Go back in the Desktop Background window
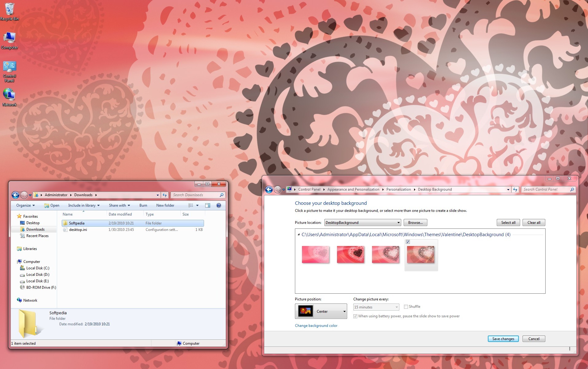Image resolution: width=588 pixels, height=369 pixels. click(x=269, y=190)
